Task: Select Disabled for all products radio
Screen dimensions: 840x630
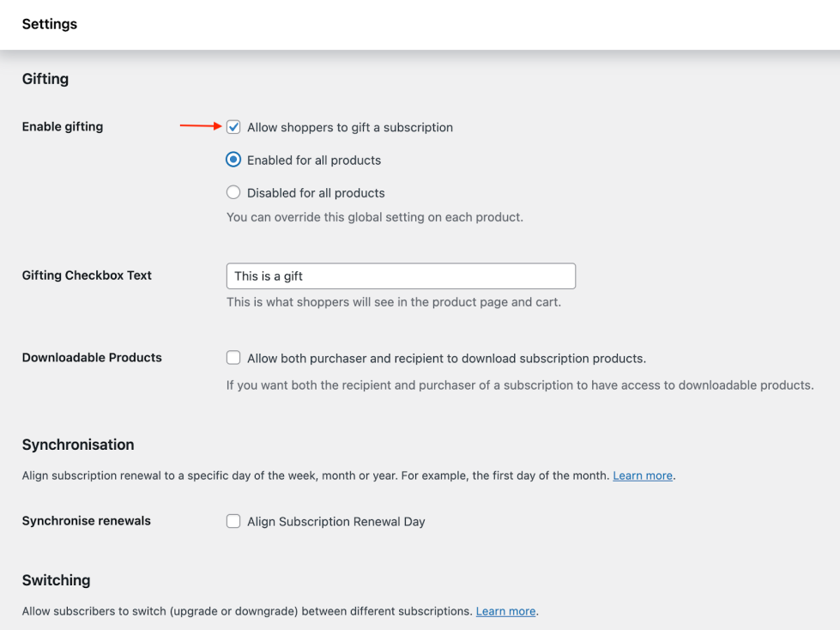Action: (233, 192)
